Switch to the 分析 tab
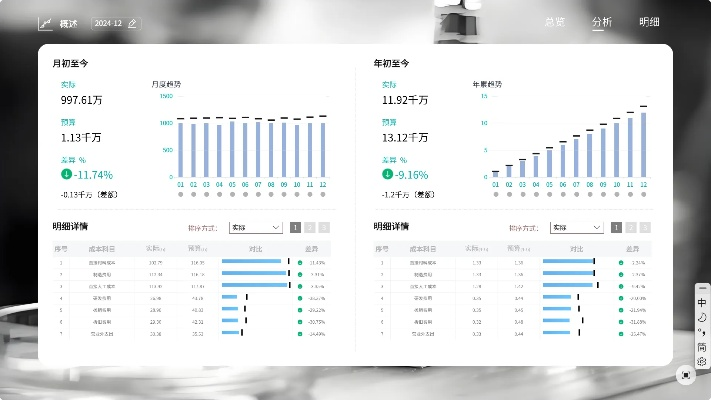711x400 pixels. (602, 22)
